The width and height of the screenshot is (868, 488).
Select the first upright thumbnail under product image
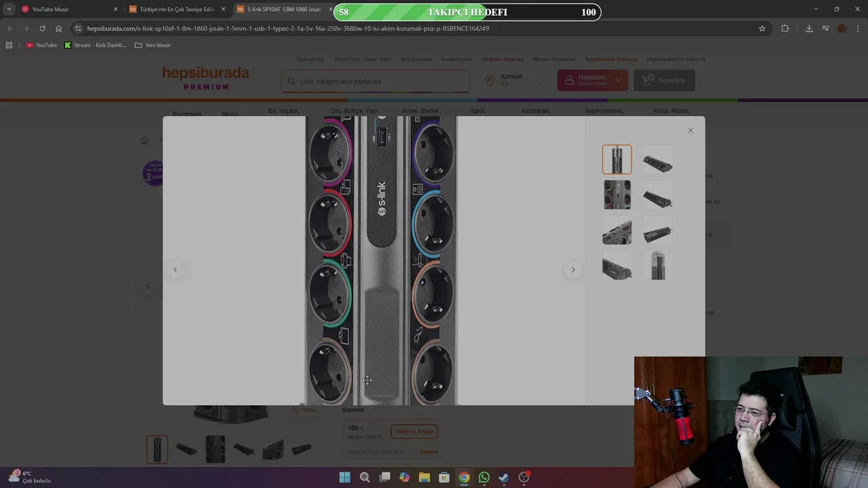pos(157,449)
